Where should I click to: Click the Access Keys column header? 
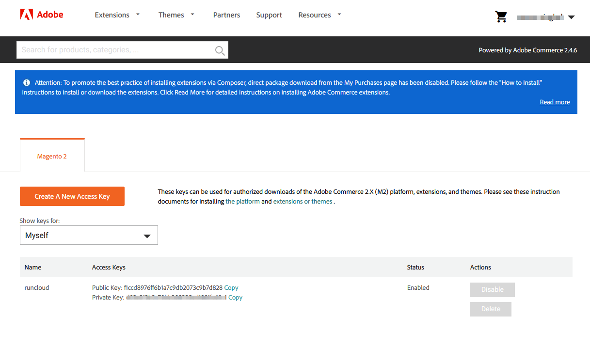click(x=109, y=267)
